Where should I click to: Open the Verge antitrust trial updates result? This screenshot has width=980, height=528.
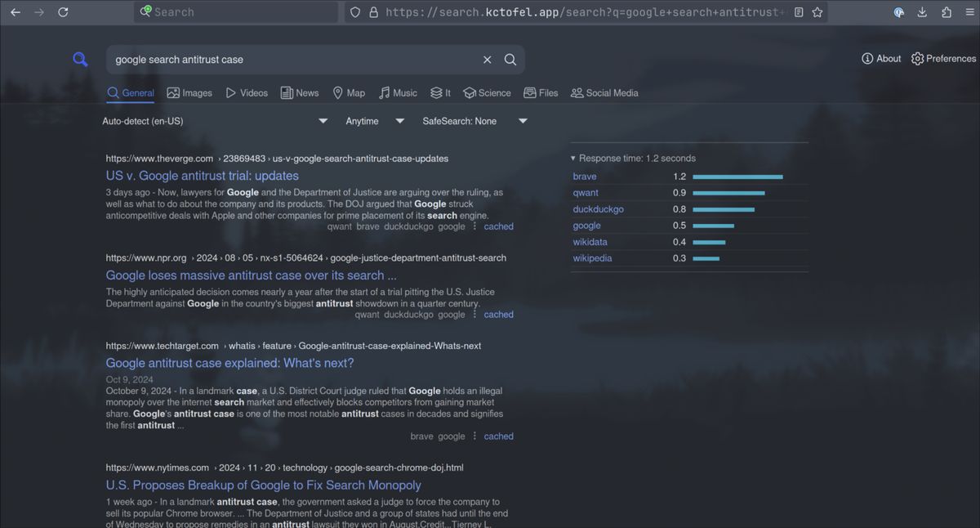[x=202, y=176]
